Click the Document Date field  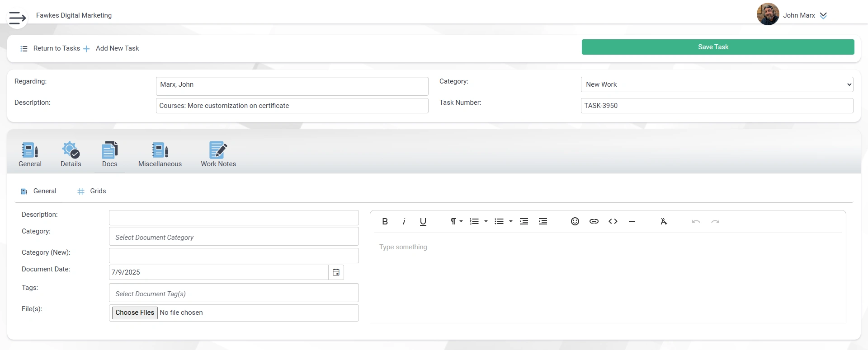(219, 272)
